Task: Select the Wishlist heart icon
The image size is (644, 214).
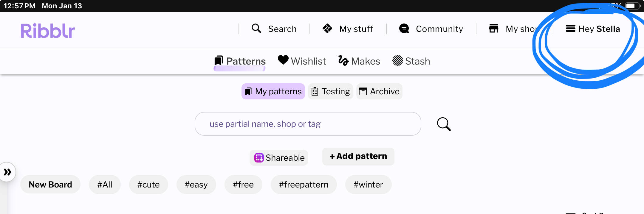Action: 283,61
